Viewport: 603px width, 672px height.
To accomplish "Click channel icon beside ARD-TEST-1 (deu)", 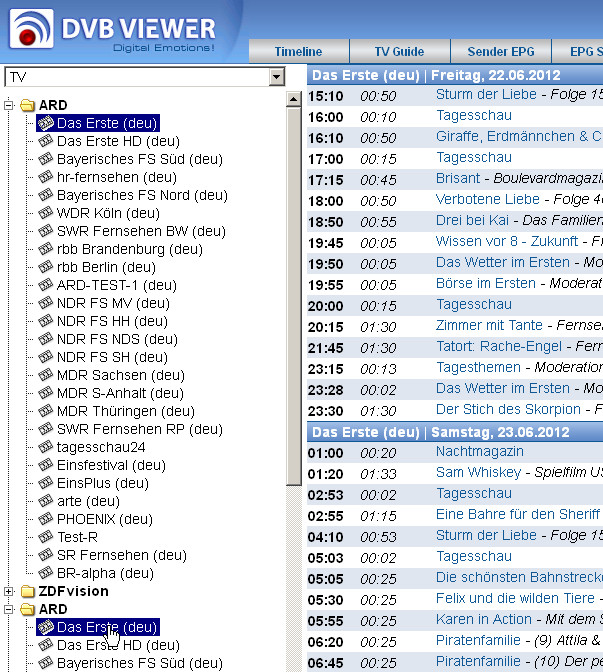I will (x=45, y=285).
